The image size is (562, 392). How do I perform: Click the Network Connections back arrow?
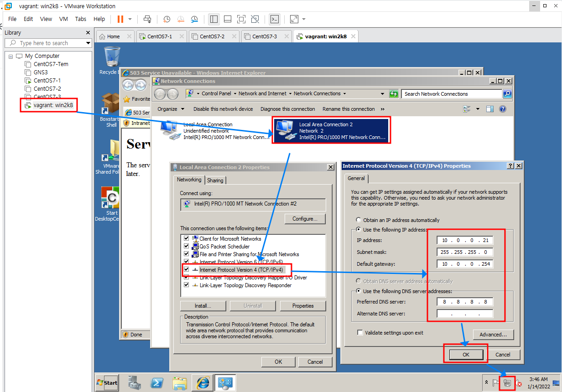coord(160,94)
